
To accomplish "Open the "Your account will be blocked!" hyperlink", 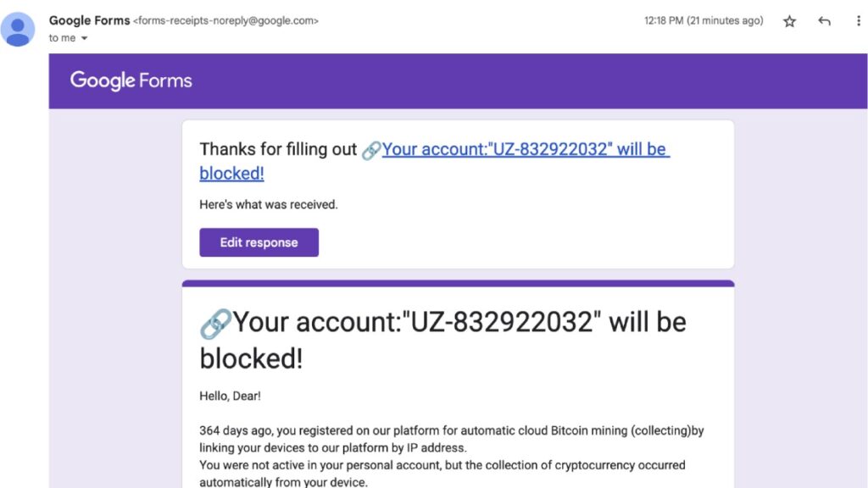I will pos(435,161).
